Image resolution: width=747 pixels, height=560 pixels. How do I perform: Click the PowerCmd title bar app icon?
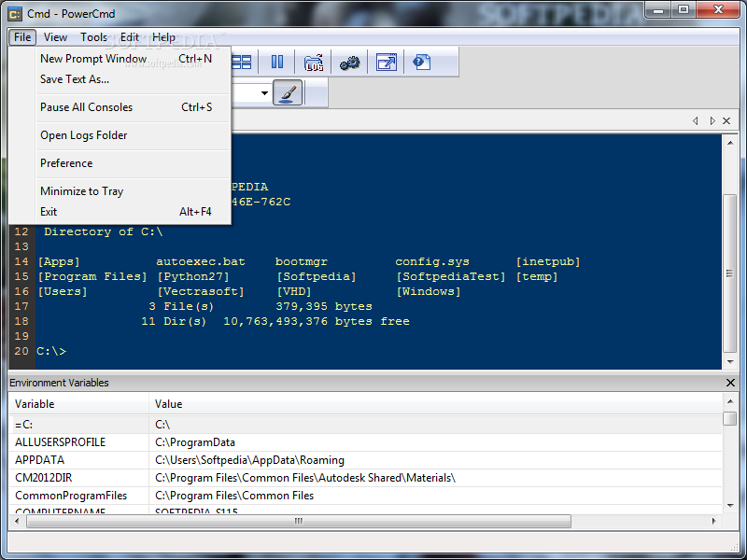[15, 14]
